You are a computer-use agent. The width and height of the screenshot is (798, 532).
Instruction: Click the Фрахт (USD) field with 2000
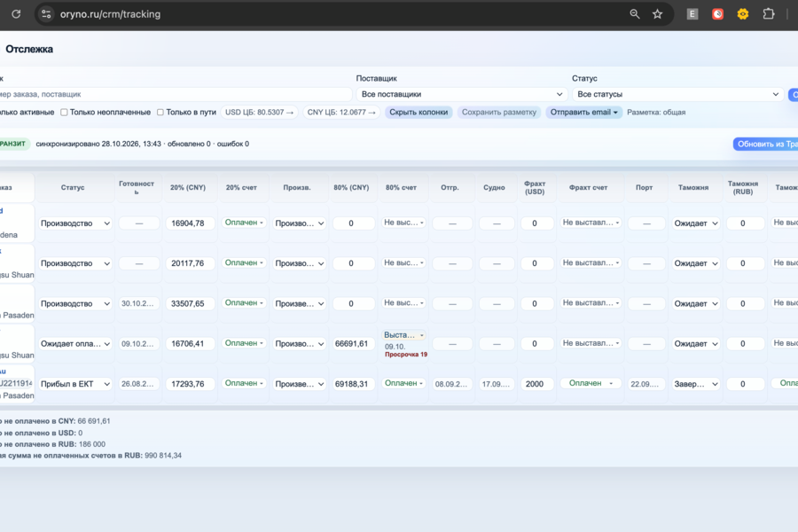(536, 384)
